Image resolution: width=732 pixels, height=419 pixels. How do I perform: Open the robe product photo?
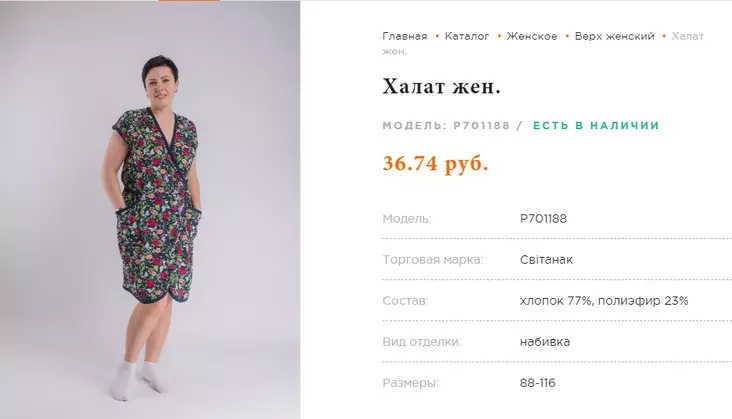[x=150, y=210]
